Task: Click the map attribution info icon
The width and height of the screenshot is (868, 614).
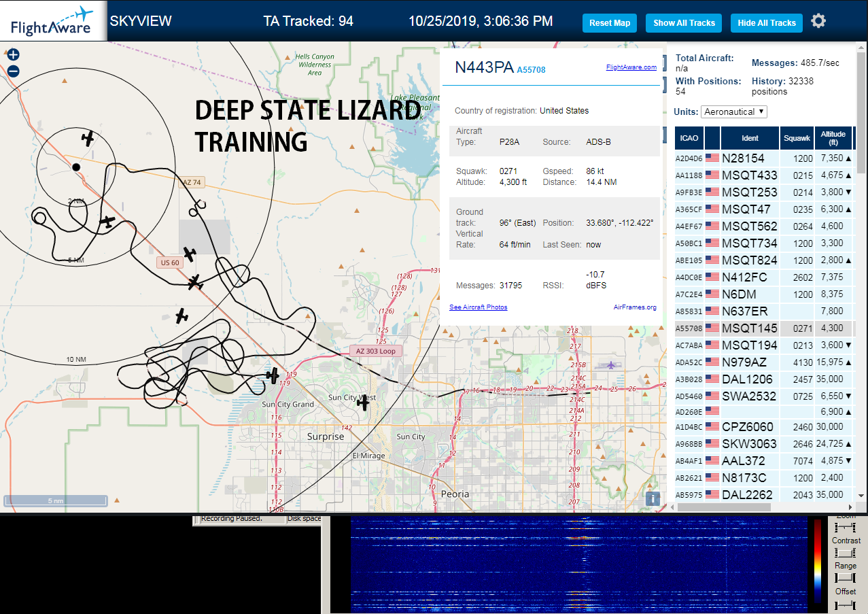Action: click(653, 498)
